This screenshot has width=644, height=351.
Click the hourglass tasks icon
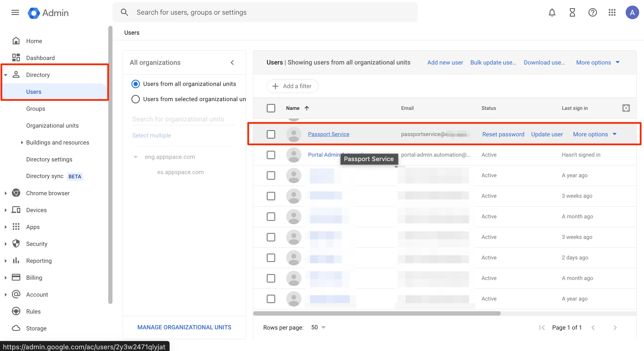click(572, 12)
